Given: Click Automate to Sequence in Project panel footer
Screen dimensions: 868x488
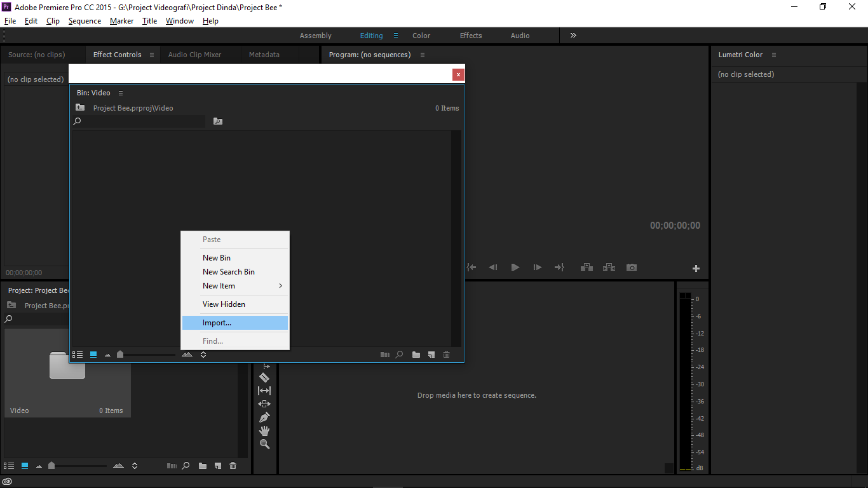Looking at the screenshot, I should (x=172, y=466).
